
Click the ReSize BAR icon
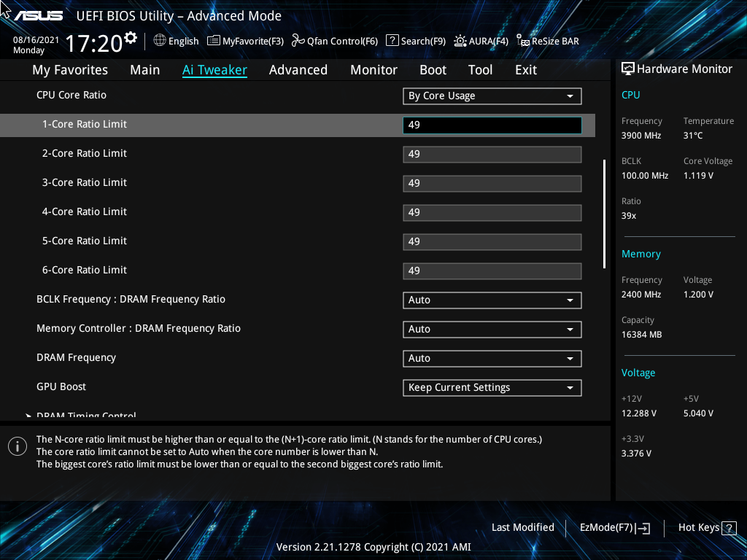(523, 41)
